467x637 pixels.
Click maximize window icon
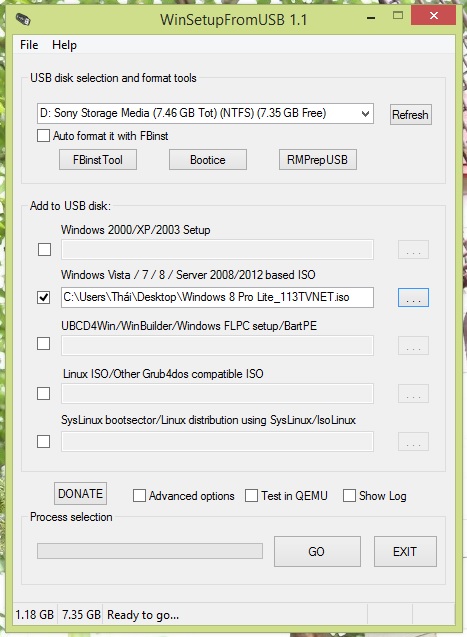pyautogui.click(x=398, y=15)
